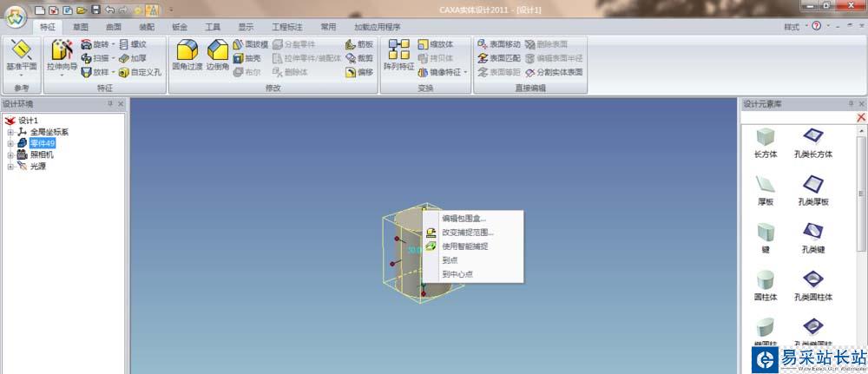Click the New document icon in quick access toolbar

[39, 10]
